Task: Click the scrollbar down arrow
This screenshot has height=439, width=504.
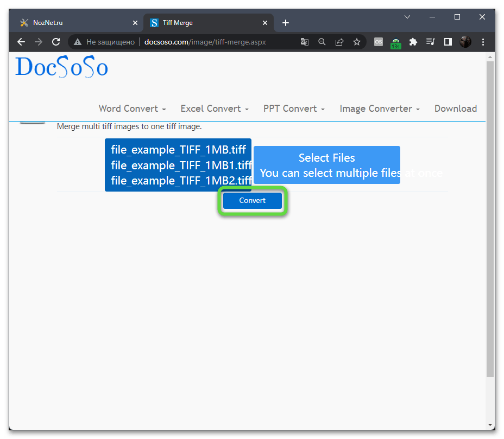Action: click(x=490, y=424)
